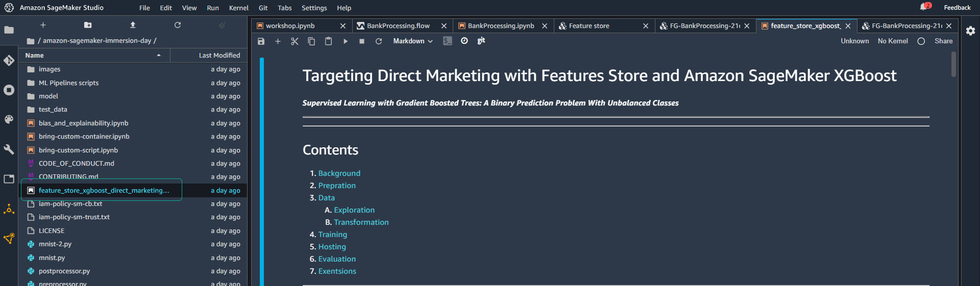Follow the Transformation contents link
Screen dimensions: 980x286
[x=361, y=222]
